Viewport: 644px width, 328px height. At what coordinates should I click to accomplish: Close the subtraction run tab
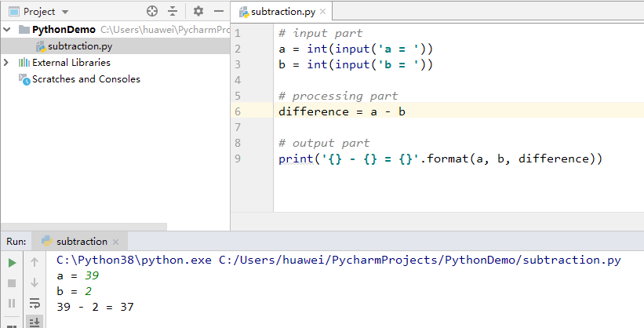tap(116, 242)
